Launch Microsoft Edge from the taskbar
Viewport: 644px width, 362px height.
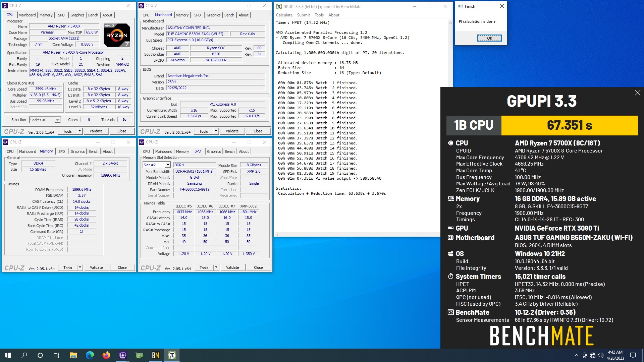pos(90,355)
